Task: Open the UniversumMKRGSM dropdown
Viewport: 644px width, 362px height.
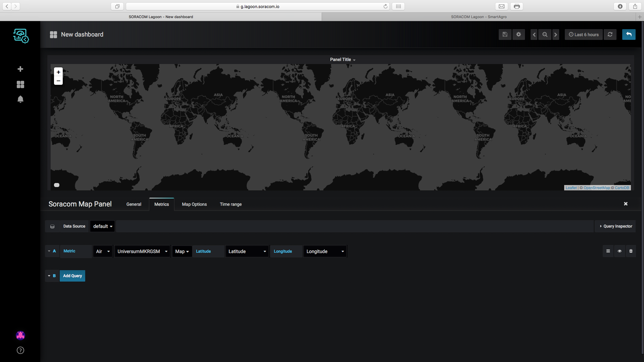Action: point(142,251)
